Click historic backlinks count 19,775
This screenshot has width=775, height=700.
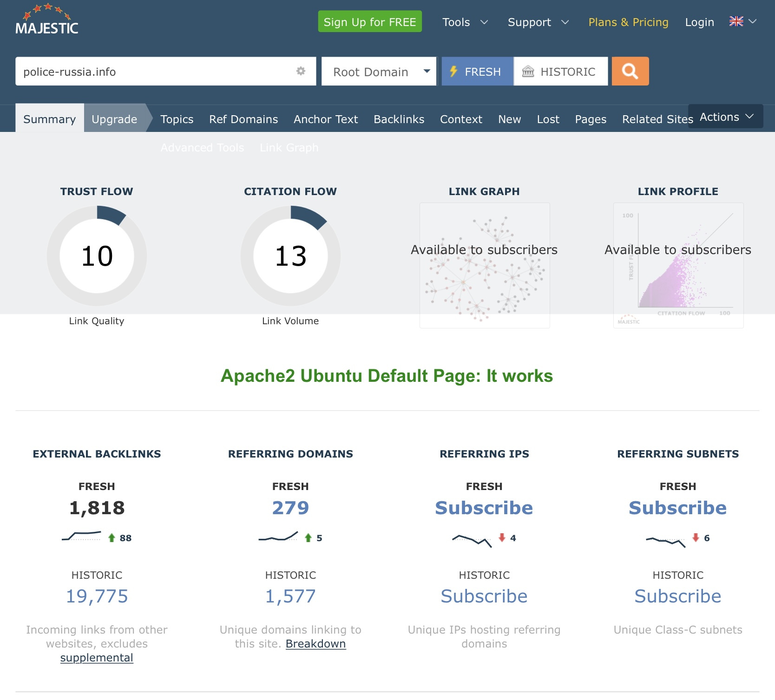(97, 596)
